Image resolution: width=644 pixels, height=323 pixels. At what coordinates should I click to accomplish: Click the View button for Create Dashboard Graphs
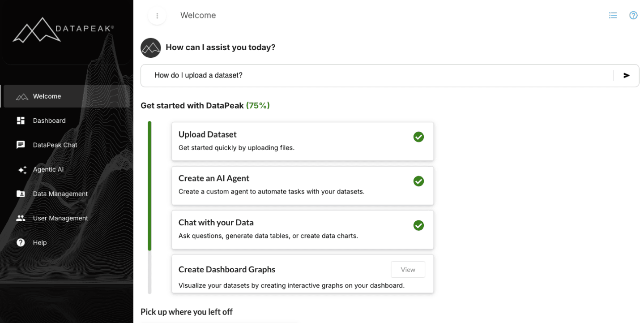tap(408, 269)
